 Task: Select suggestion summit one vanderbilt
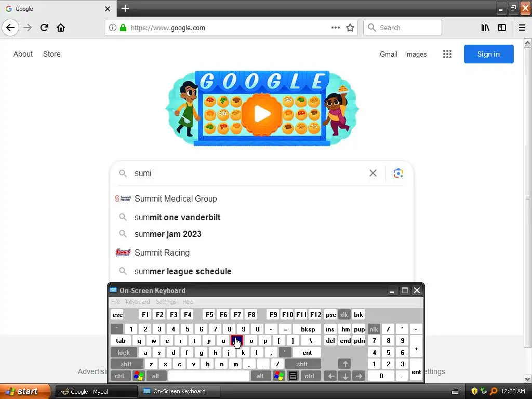(x=262, y=217)
